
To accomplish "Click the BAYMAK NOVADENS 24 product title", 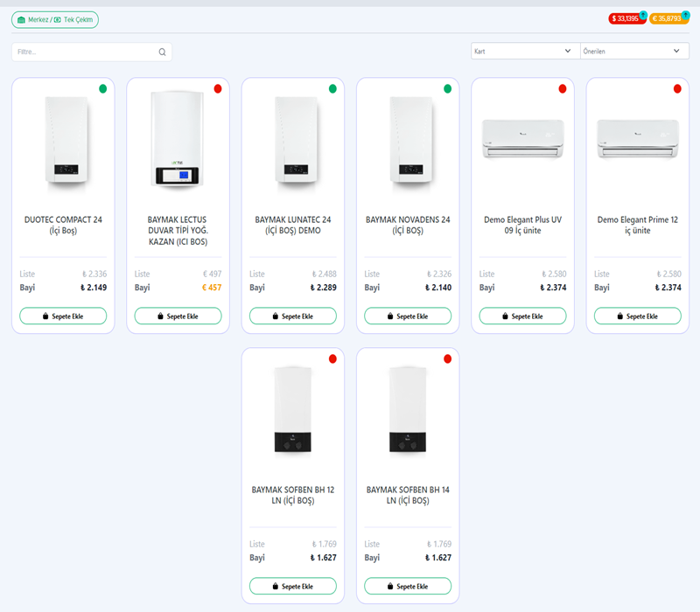I will click(x=408, y=225).
